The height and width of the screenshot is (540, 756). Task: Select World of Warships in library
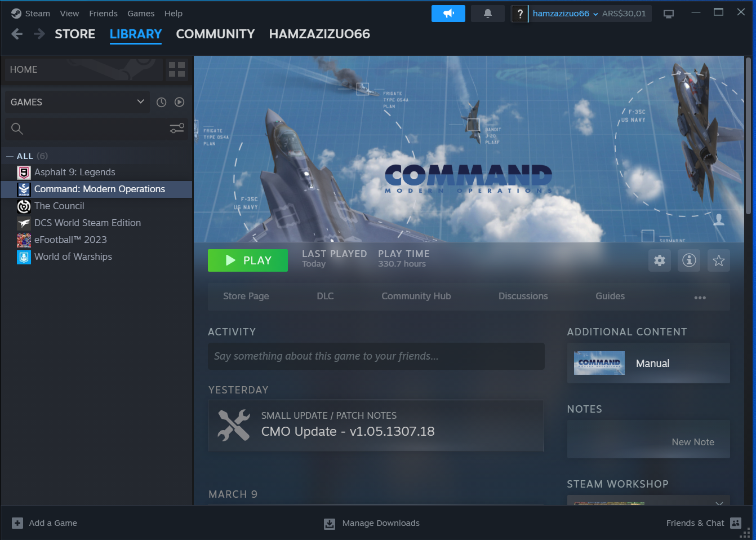tap(73, 257)
